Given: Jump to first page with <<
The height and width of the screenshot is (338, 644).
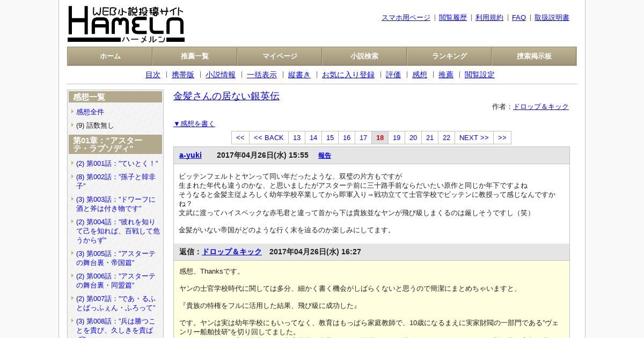Looking at the screenshot, I should [x=240, y=138].
